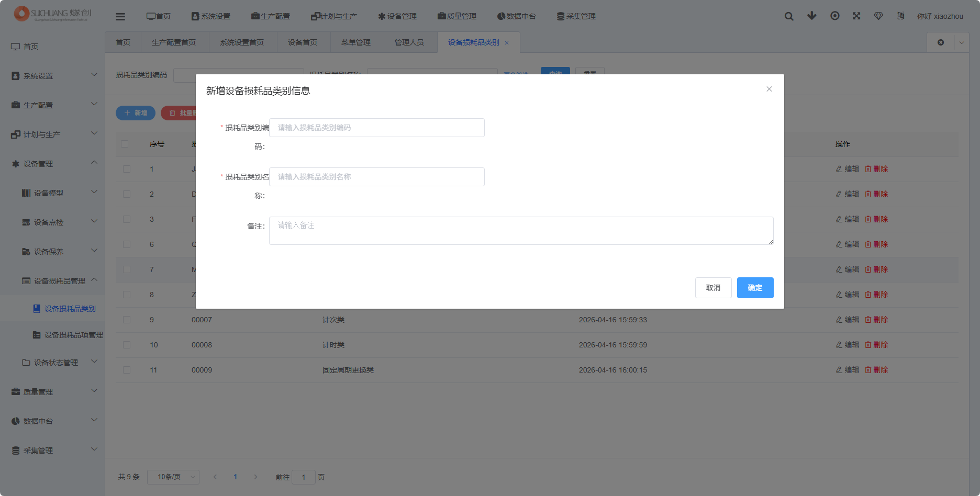The width and height of the screenshot is (980, 496).
Task: Expand 设备模型 submenu
Action: (52, 193)
